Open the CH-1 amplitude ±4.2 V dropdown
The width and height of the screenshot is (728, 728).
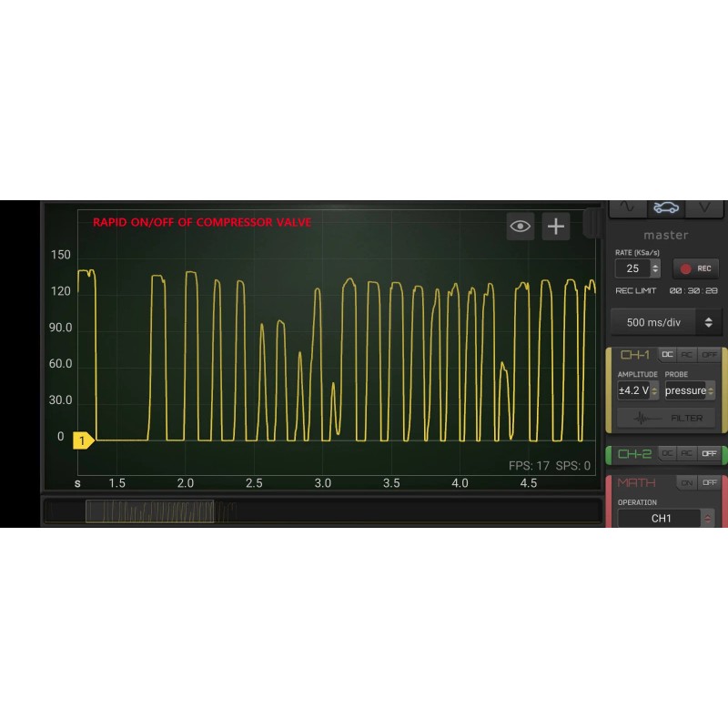click(x=638, y=390)
